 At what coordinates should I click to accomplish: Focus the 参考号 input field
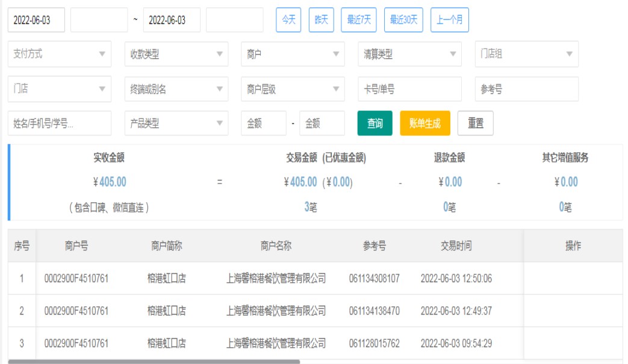(x=526, y=89)
